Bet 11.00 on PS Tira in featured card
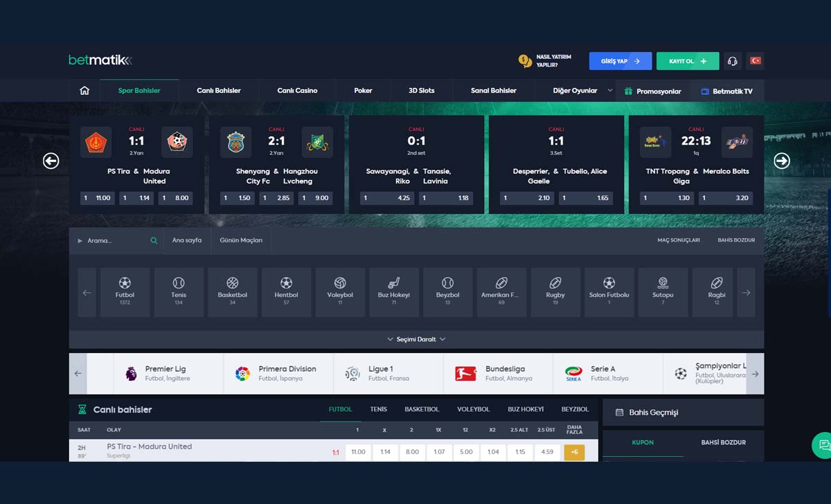Viewport: 831px width, 504px height. [98, 198]
